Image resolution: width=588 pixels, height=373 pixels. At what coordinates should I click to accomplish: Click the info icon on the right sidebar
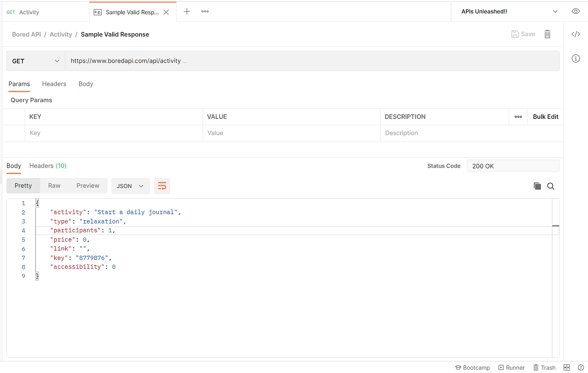575,58
